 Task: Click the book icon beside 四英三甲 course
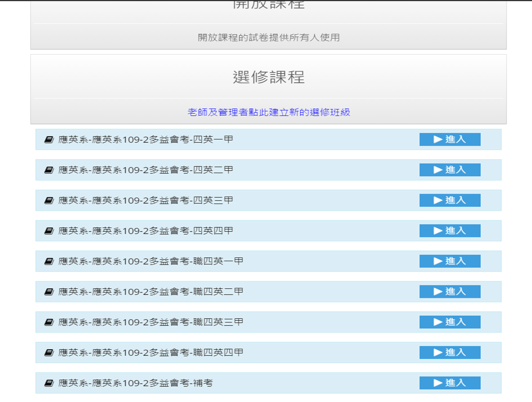[x=49, y=201]
